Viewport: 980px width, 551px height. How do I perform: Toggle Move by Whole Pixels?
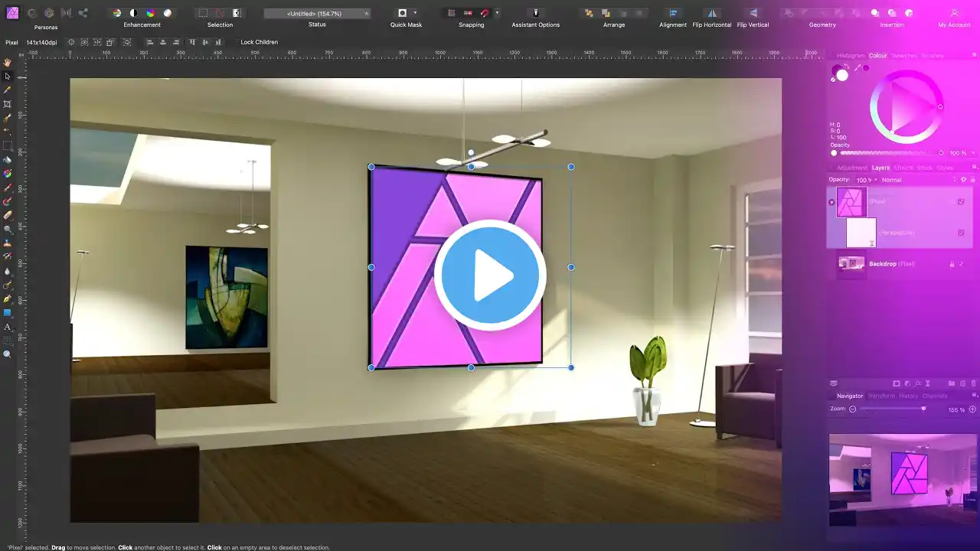coord(468,13)
